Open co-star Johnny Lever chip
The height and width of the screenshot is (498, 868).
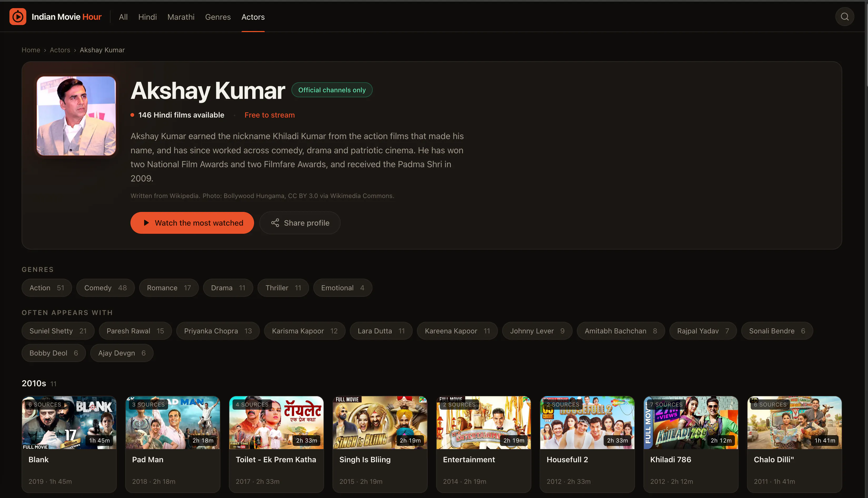point(537,331)
